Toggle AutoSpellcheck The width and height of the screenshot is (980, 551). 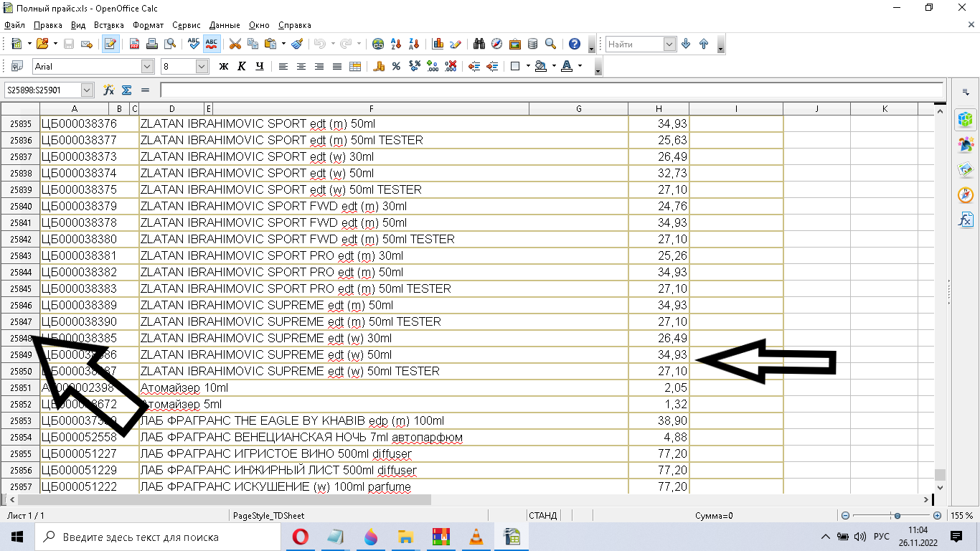coord(212,44)
